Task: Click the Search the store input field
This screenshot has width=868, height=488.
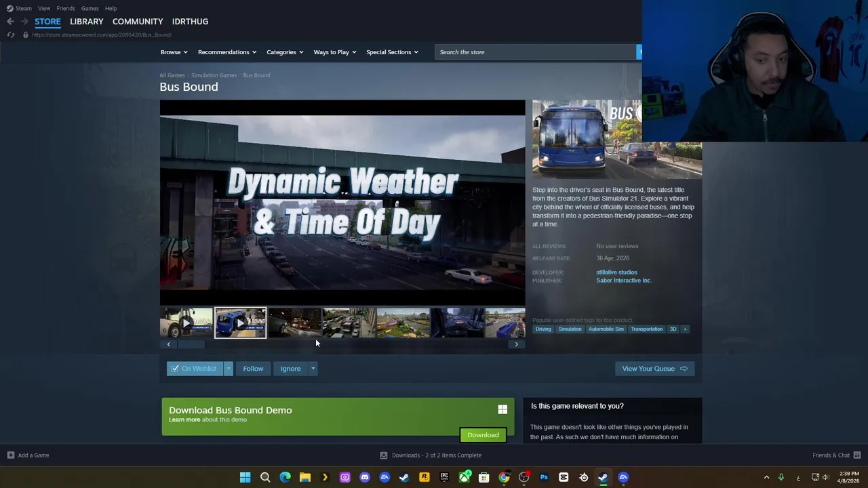Action: pyautogui.click(x=535, y=52)
